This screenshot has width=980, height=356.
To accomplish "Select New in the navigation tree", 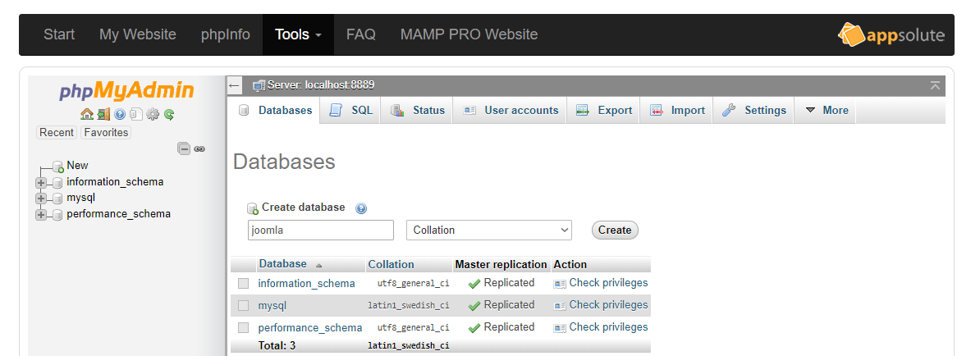I will tap(77, 166).
